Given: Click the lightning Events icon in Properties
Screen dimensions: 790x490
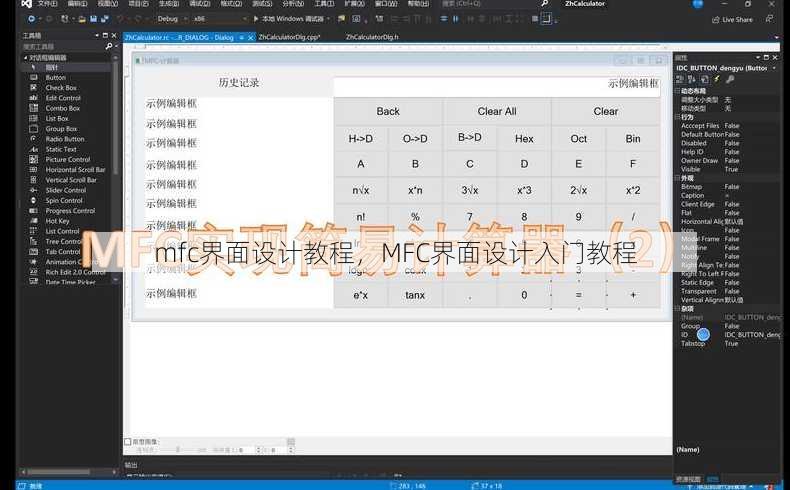Looking at the screenshot, I should tap(717, 79).
